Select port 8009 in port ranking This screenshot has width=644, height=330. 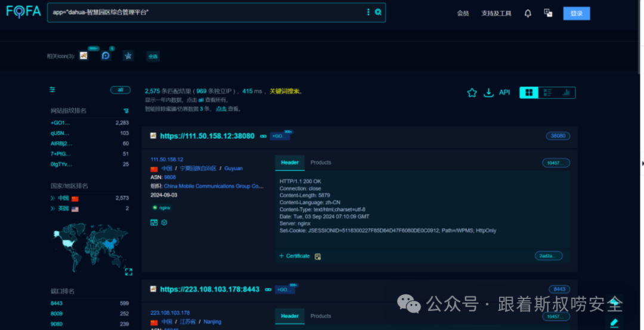point(89,313)
